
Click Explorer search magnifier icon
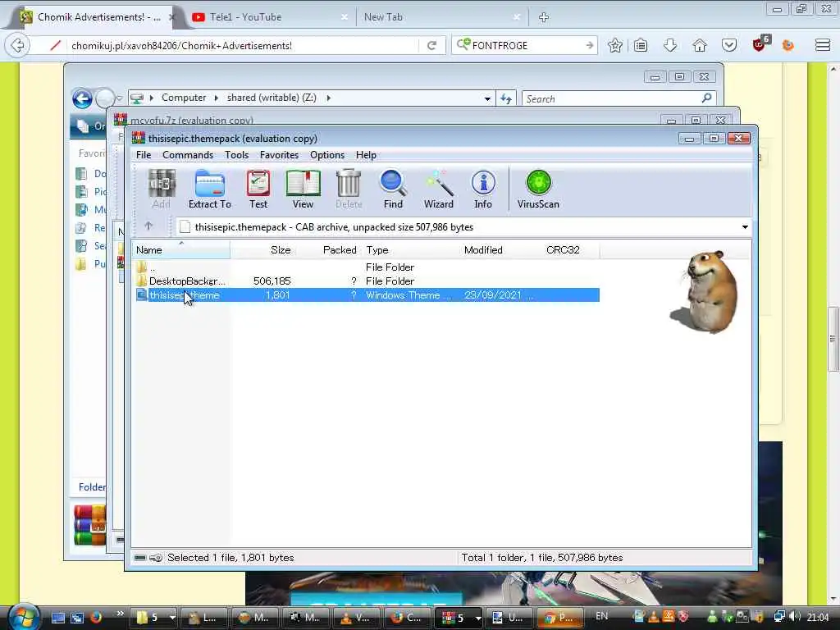pos(706,98)
